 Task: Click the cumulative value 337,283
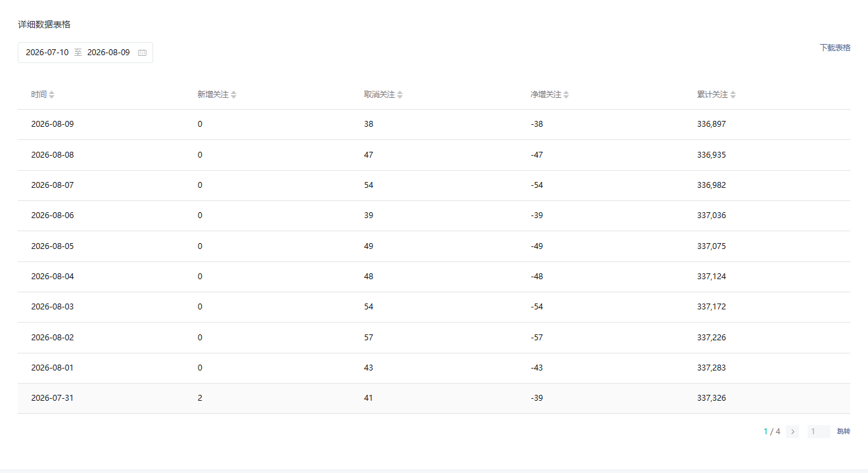712,368
